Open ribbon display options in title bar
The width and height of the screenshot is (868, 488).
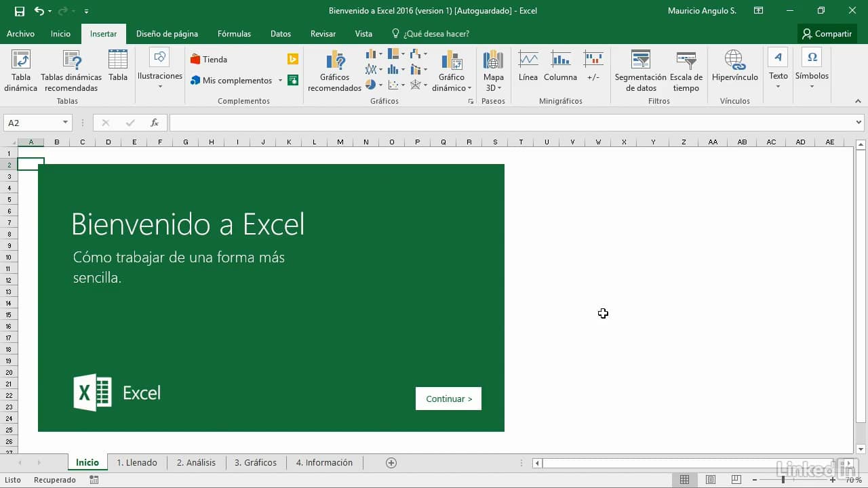pyautogui.click(x=759, y=11)
